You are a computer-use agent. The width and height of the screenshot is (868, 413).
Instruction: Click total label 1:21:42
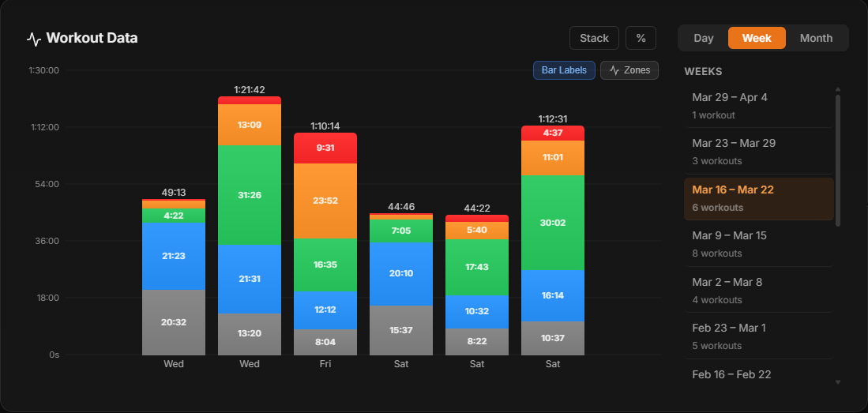click(250, 90)
